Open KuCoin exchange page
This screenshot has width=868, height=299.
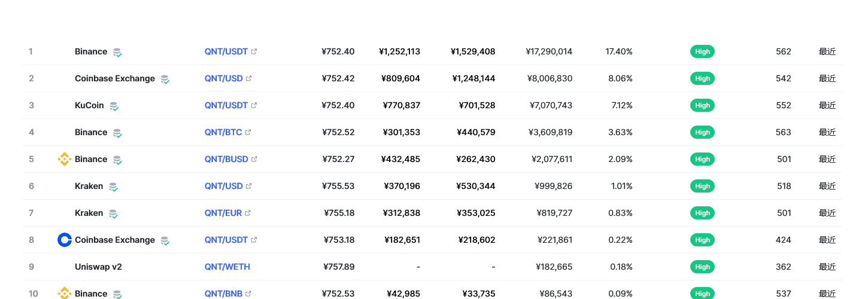click(x=89, y=105)
